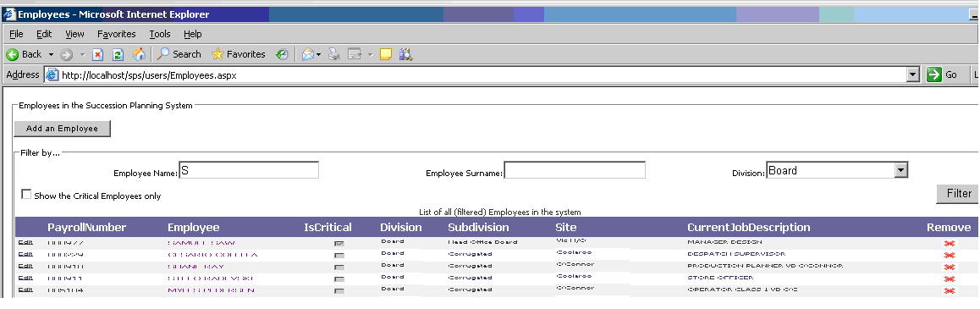
Task: Open the Edit menu
Action: 44,35
